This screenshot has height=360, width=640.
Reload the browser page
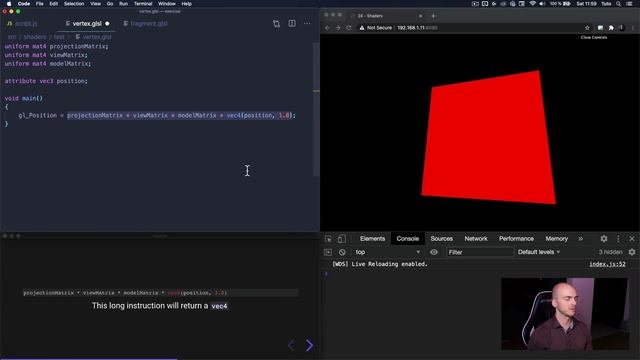(x=349, y=28)
